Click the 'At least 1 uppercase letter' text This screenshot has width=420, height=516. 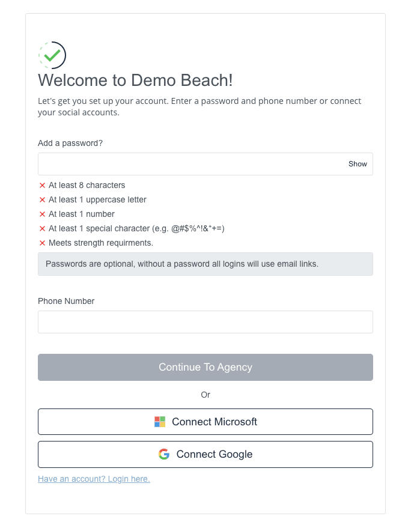click(97, 200)
